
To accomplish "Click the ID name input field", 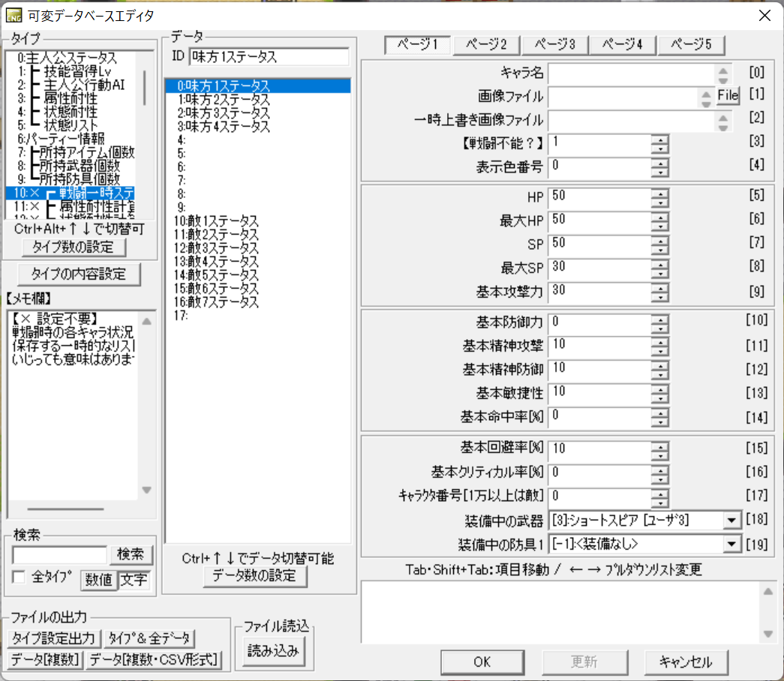I will click(269, 56).
